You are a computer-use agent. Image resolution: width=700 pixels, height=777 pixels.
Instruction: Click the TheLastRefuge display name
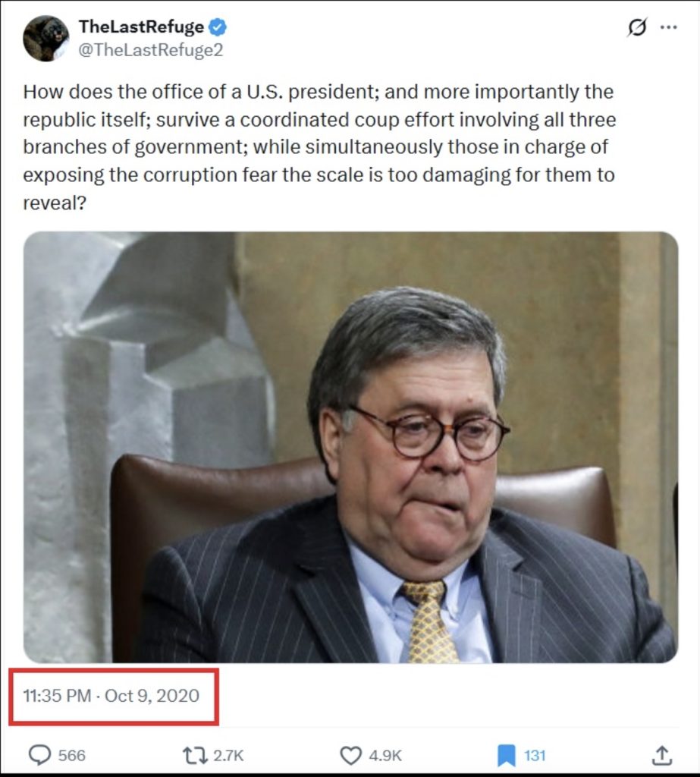[x=141, y=27]
